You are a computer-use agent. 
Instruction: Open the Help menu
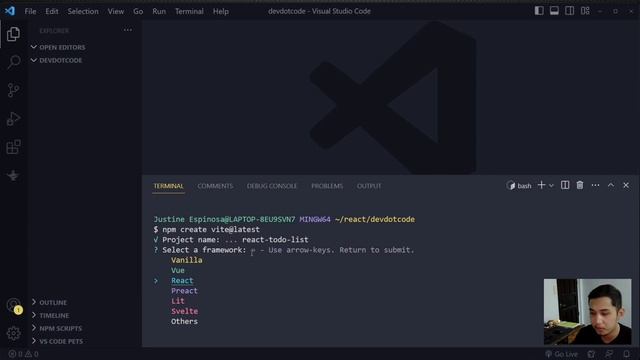click(221, 11)
